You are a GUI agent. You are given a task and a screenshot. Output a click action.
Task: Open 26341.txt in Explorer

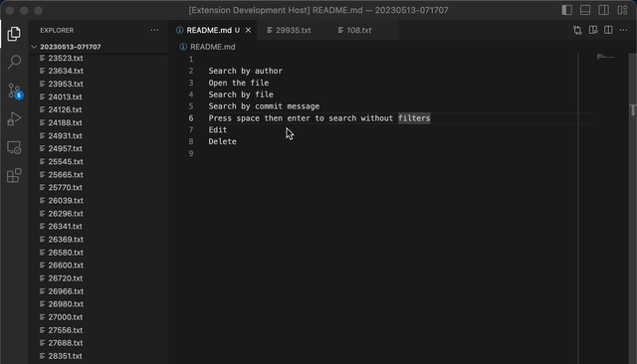(x=99, y=226)
